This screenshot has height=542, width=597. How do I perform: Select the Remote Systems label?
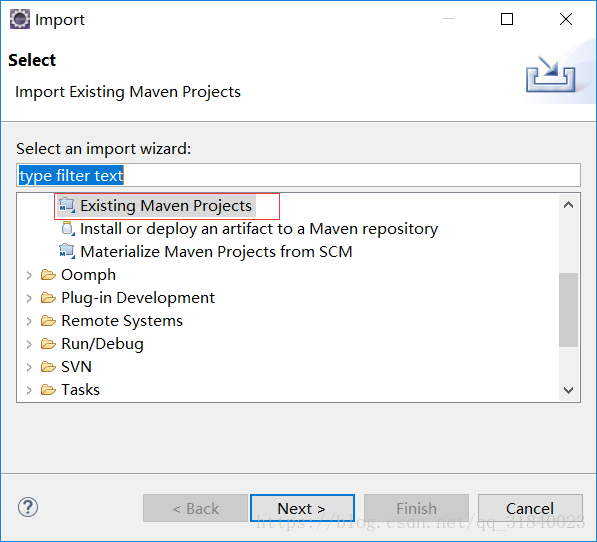tap(122, 321)
